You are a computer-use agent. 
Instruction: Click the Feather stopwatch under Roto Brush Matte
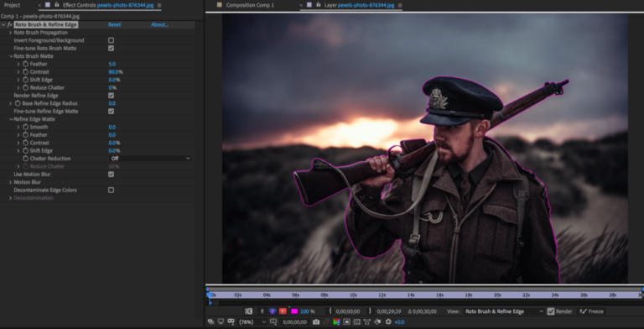[25, 64]
